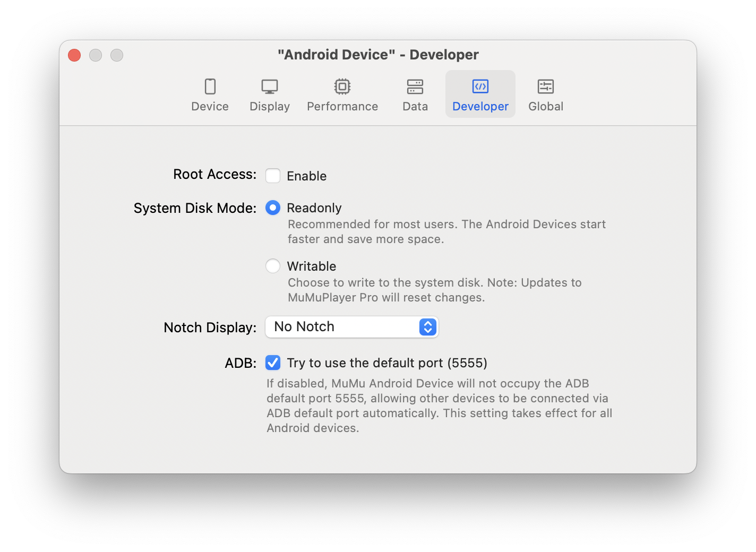Click the Writable option label text
Viewport: 756px width, 552px height.
coord(312,266)
